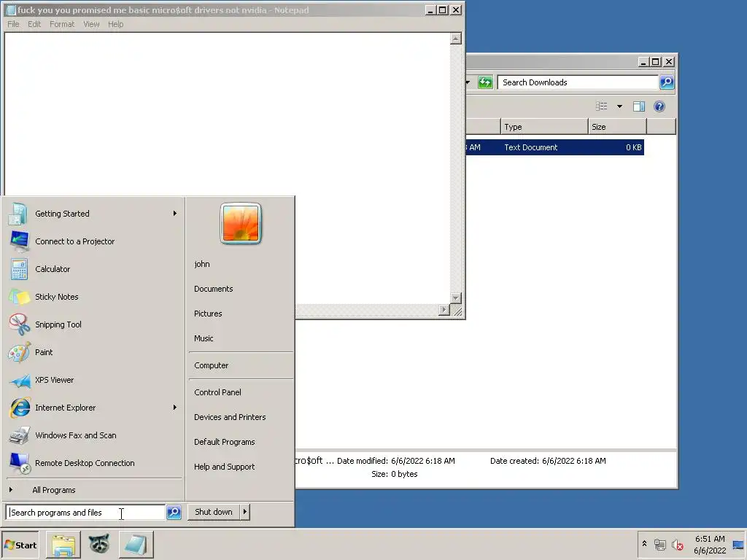Click the Start menu search magnifier icon
Screen dimensions: 747x560
(x=174, y=513)
